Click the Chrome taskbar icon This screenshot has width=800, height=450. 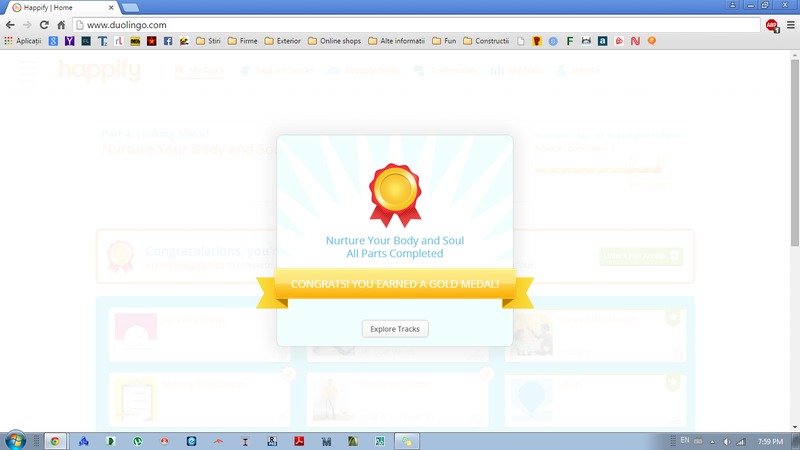55,441
